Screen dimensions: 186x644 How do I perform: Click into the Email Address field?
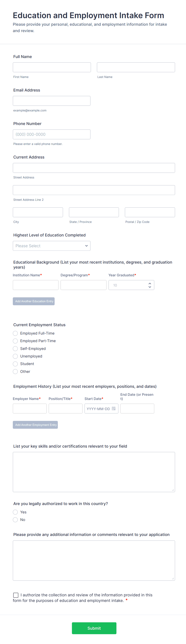[x=51, y=101]
